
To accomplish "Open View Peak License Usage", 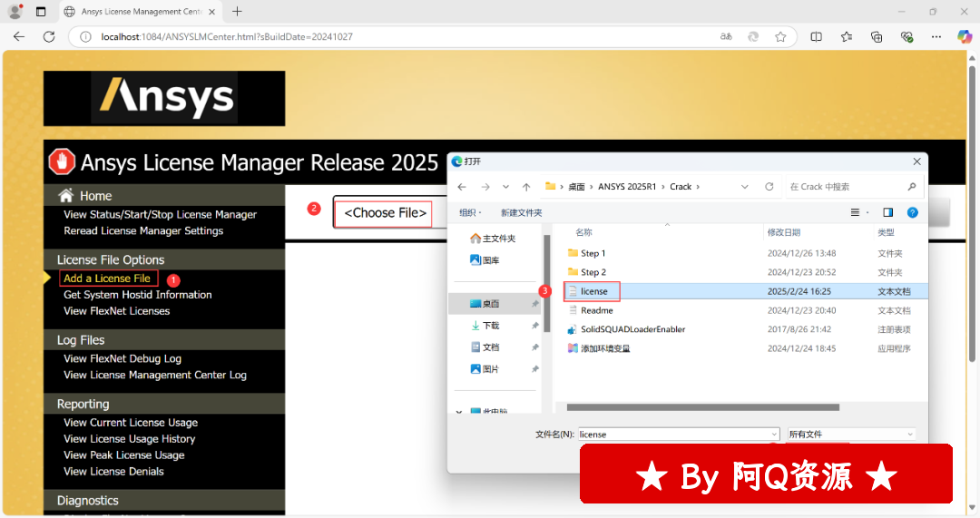I will (123, 454).
